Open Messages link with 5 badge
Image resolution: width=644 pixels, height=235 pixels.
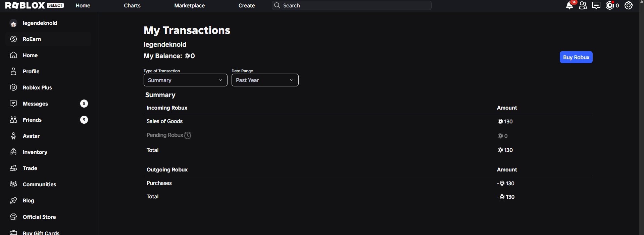(48, 104)
